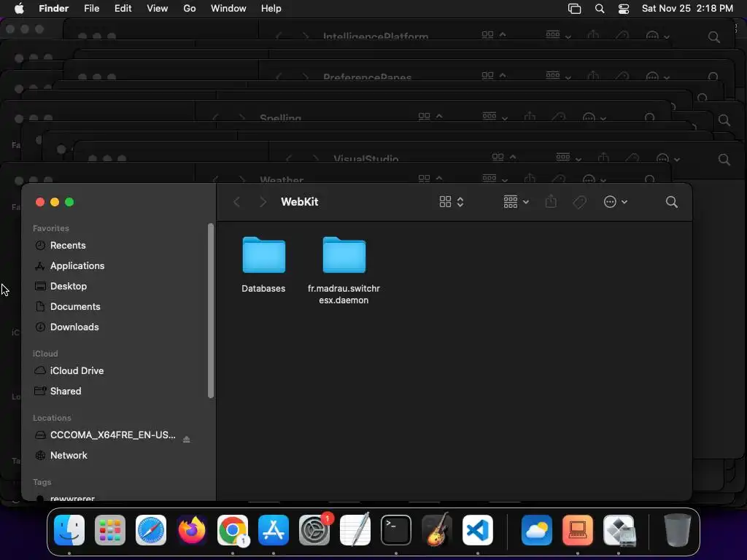Click the Stage Manager icon in menu bar
This screenshot has height=560, width=747.
pos(575,9)
